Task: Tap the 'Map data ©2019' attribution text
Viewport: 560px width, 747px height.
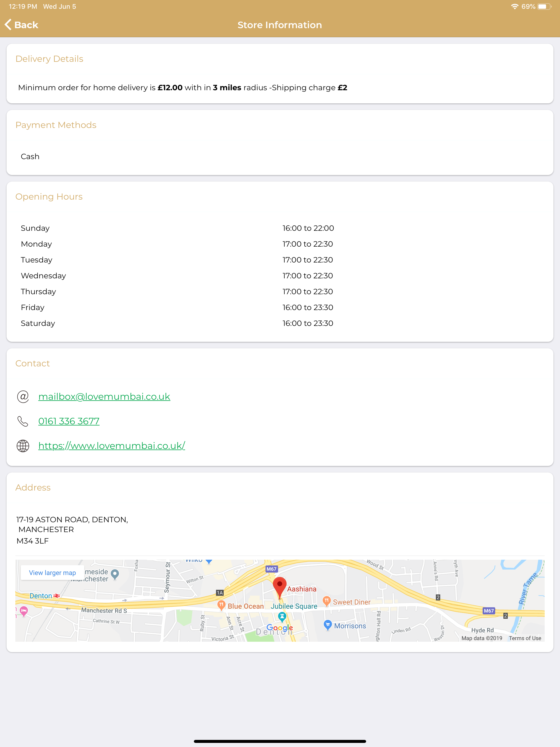Action: 482,638
